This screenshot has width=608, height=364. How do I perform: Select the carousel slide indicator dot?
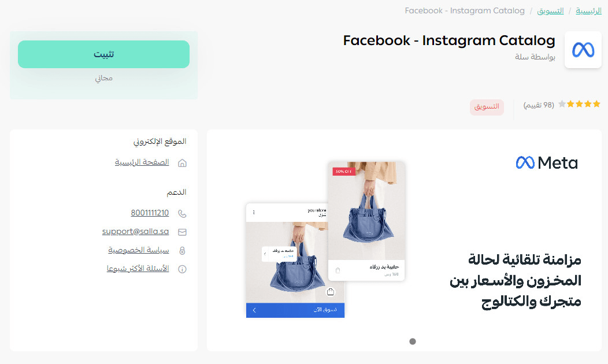click(x=413, y=341)
